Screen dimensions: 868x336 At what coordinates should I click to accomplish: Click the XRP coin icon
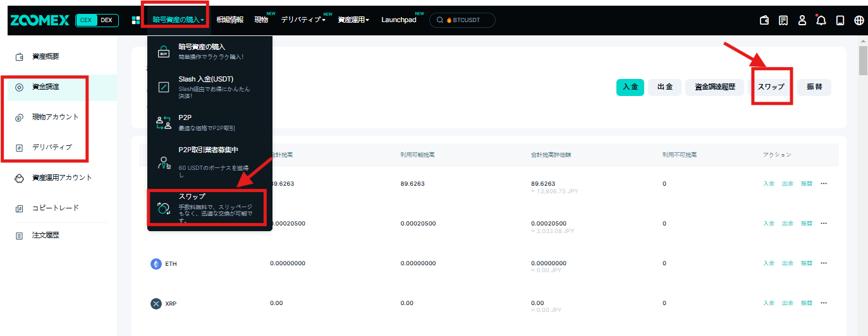pos(156,304)
